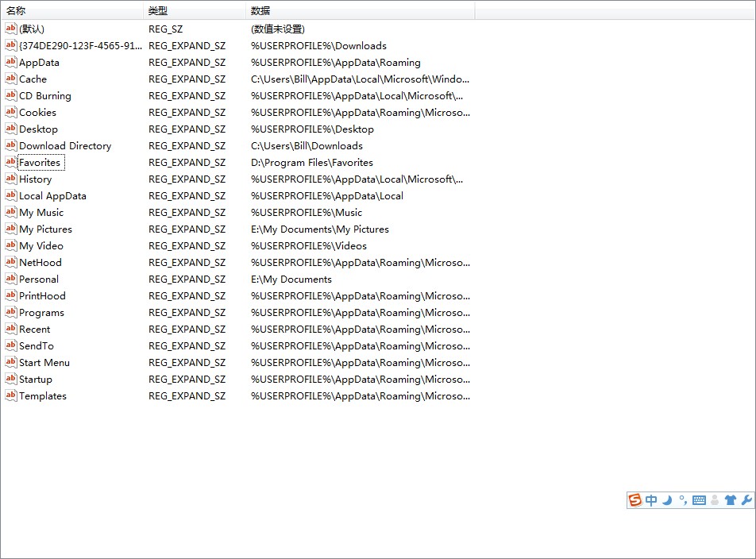This screenshot has height=559, width=756.
Task: Select the Programs value name
Action: pos(41,313)
